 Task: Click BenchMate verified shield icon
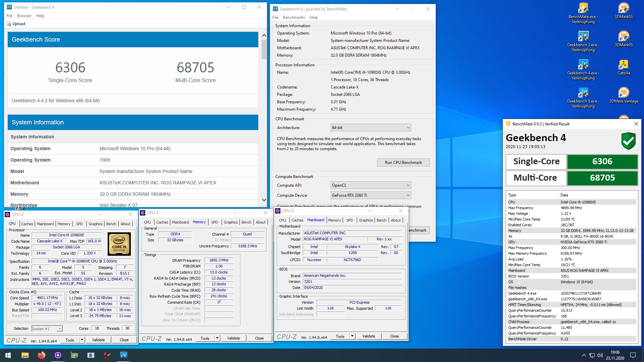tap(628, 140)
